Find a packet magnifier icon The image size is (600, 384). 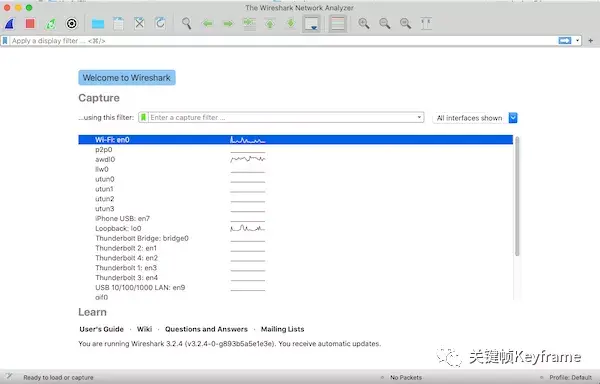[x=187, y=24]
